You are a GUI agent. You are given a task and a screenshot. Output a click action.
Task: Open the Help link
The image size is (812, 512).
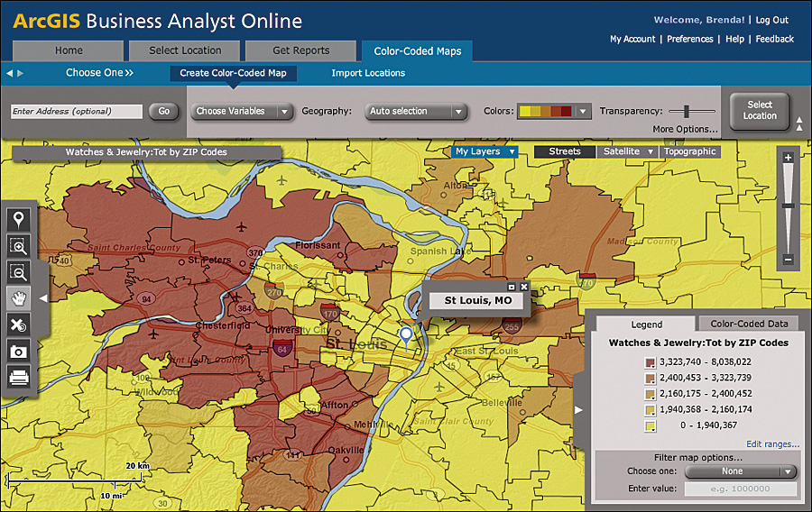pyautogui.click(x=734, y=40)
